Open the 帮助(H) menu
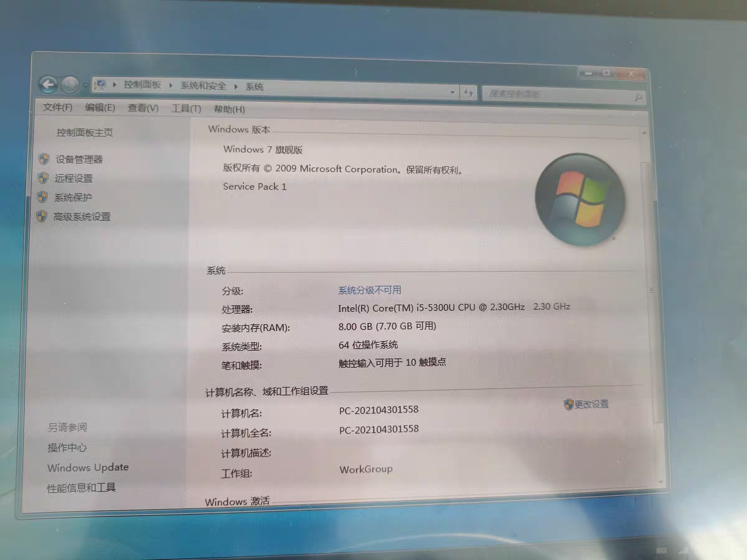747x560 pixels. 229,110
